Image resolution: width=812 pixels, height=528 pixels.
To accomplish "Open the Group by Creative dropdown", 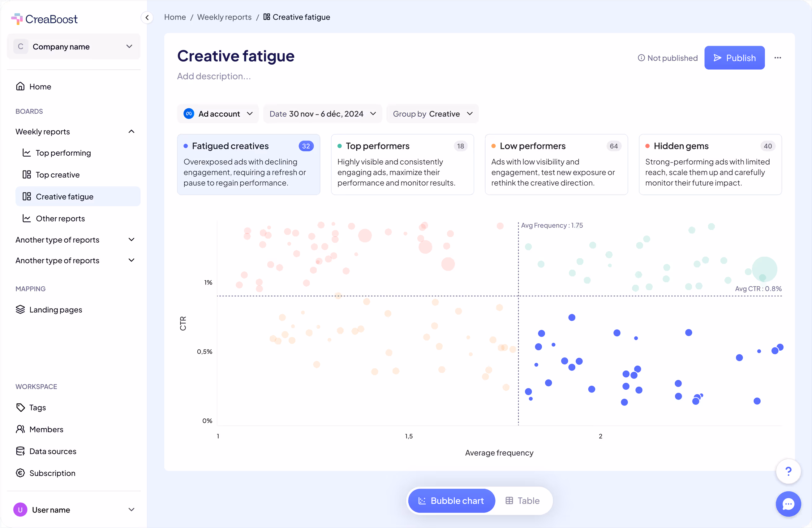I will [x=432, y=114].
